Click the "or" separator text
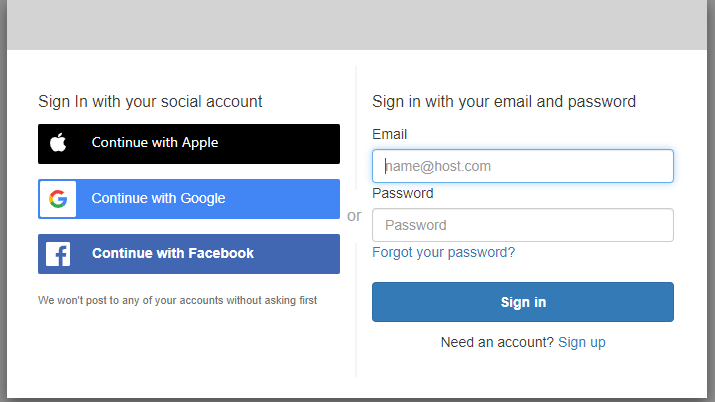The width and height of the screenshot is (715, 402). [354, 215]
